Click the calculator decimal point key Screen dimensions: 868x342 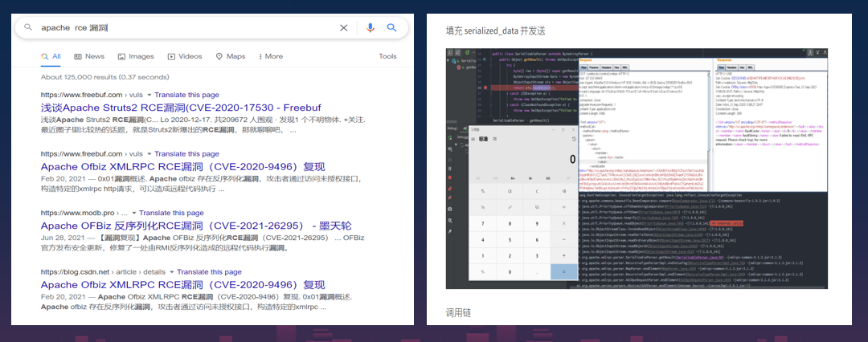[537, 271]
